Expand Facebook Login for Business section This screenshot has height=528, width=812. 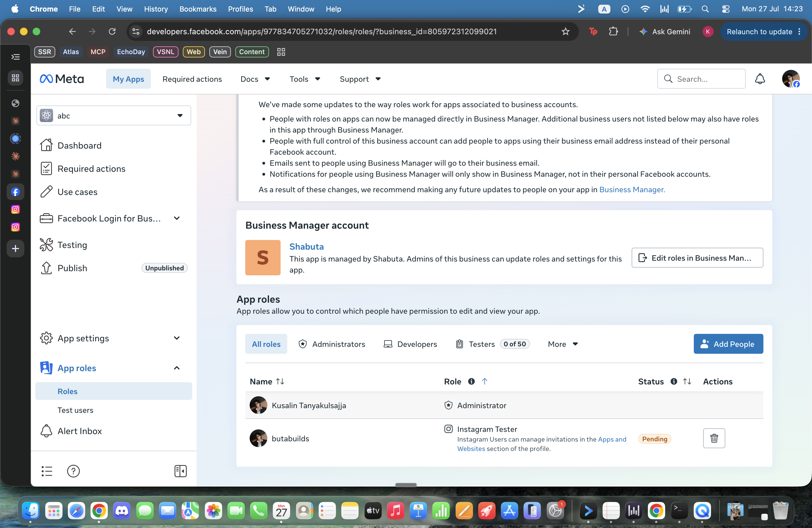[177, 218]
